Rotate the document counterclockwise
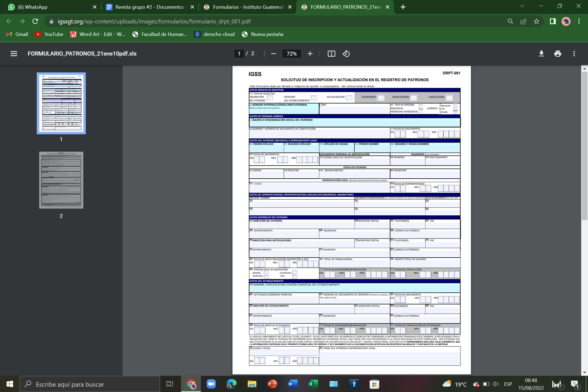 pyautogui.click(x=346, y=54)
